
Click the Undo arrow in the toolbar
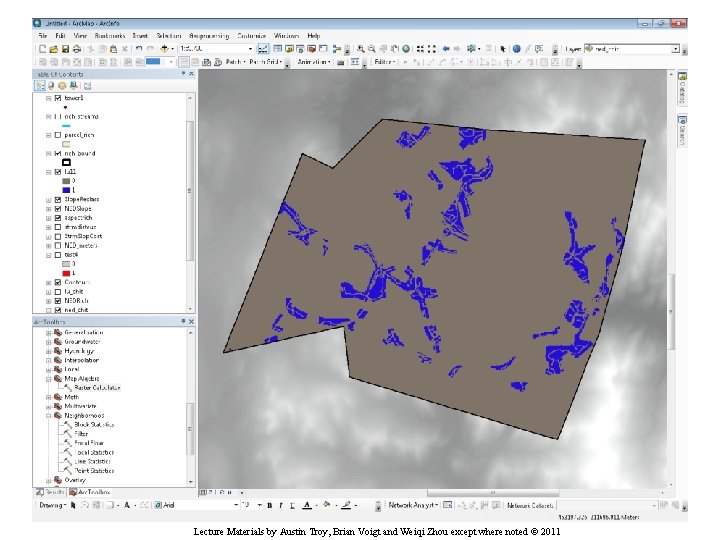[x=139, y=48]
